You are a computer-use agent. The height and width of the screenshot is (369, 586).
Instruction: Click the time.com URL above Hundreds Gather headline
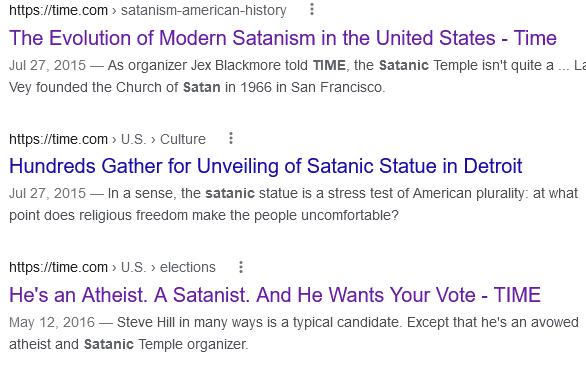(x=58, y=139)
